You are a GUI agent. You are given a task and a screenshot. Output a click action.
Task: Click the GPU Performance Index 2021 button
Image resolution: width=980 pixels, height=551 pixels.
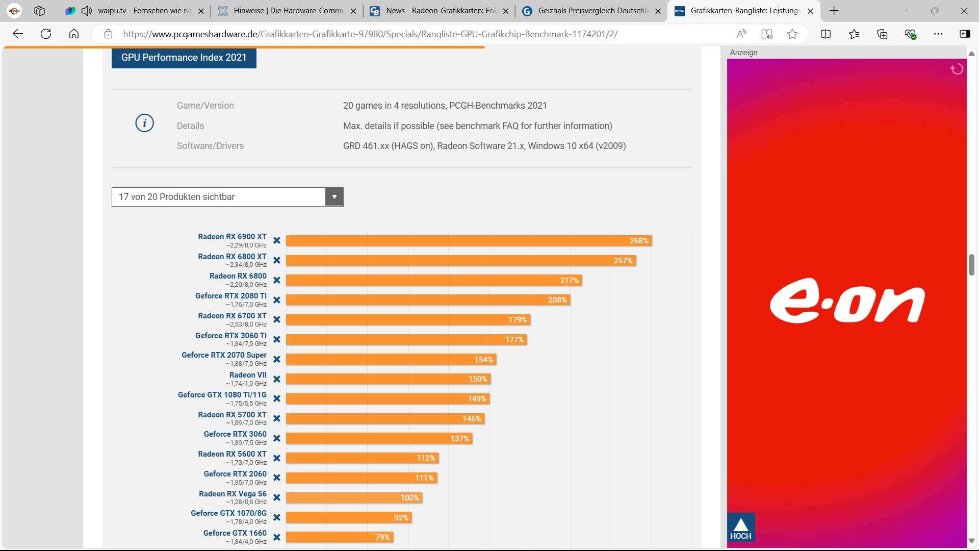[x=184, y=58]
